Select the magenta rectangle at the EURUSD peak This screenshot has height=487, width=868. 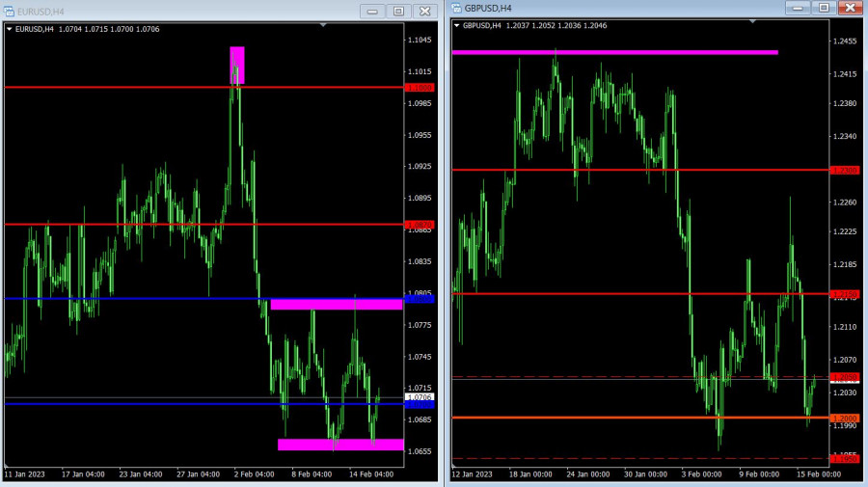[x=237, y=65]
